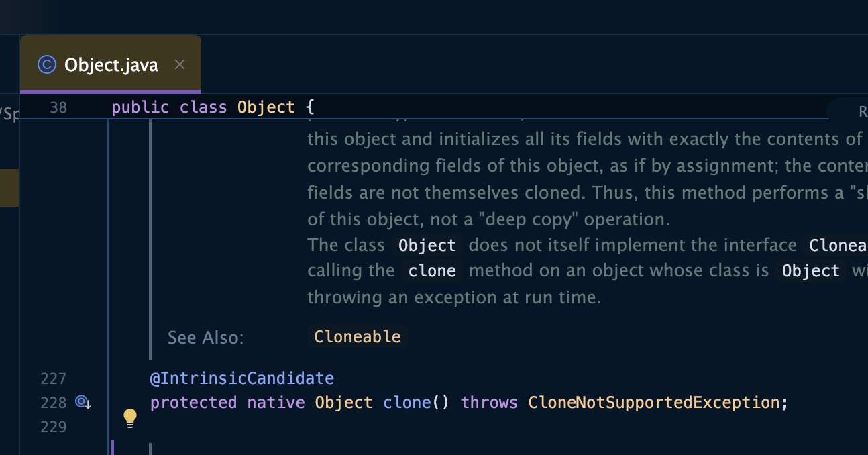Click the overridden-method gutter icon at line 228

coord(83,402)
